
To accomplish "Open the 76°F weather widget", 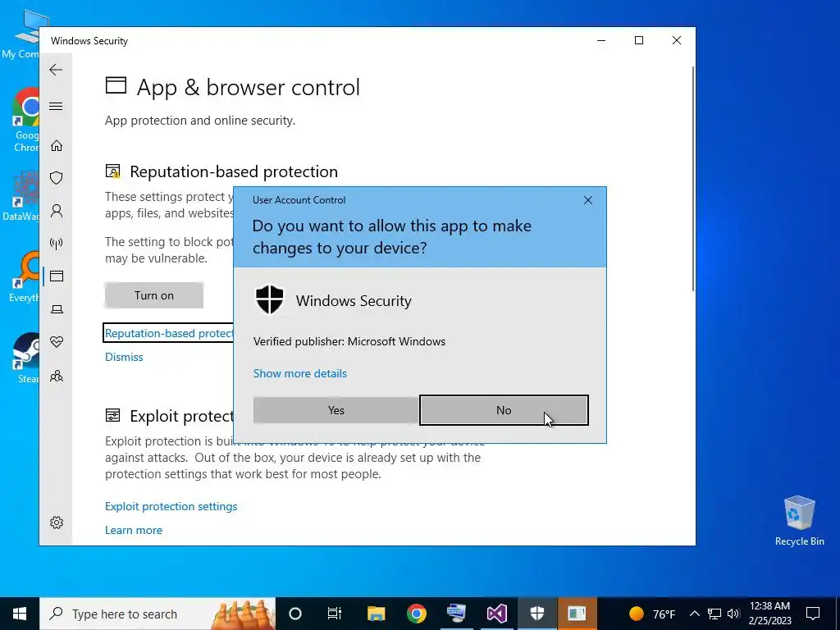I will tap(652, 614).
